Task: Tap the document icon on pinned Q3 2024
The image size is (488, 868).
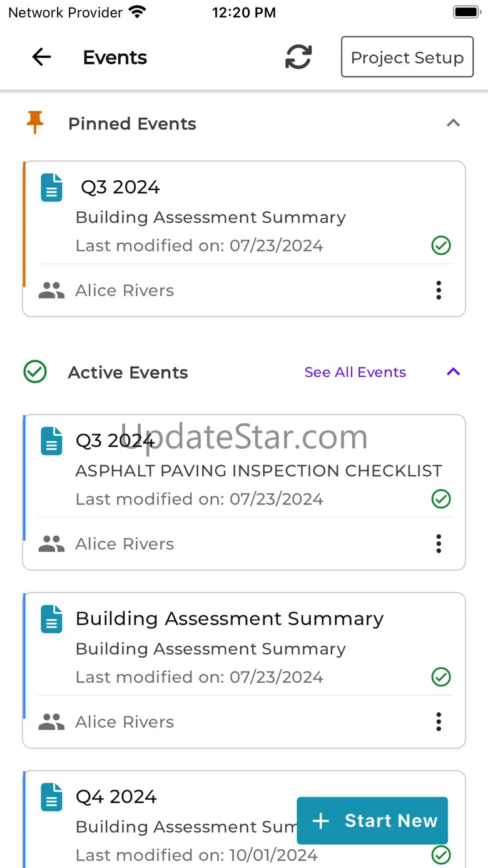Action: click(52, 188)
